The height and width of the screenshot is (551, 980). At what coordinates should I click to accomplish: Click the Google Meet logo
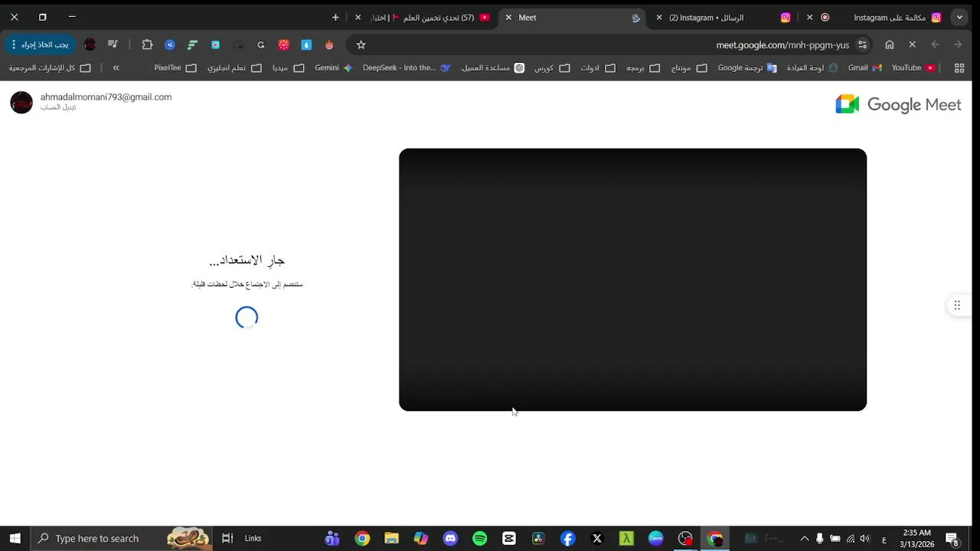[x=898, y=105]
